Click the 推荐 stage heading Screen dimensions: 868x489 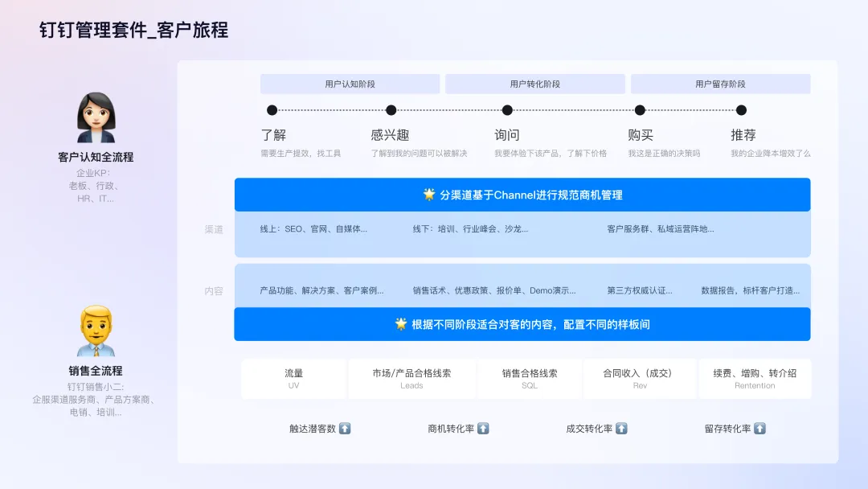(x=743, y=135)
